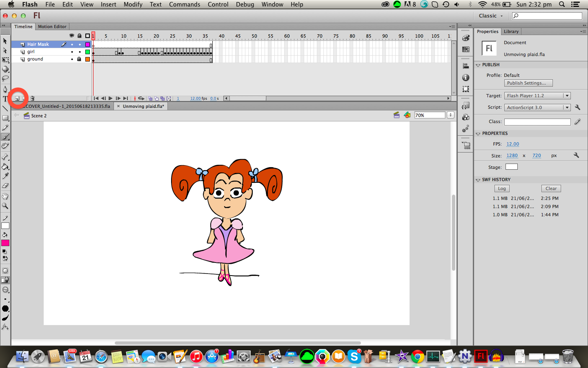Click the Stage background color swatch
Image resolution: width=588 pixels, height=368 pixels.
(512, 167)
